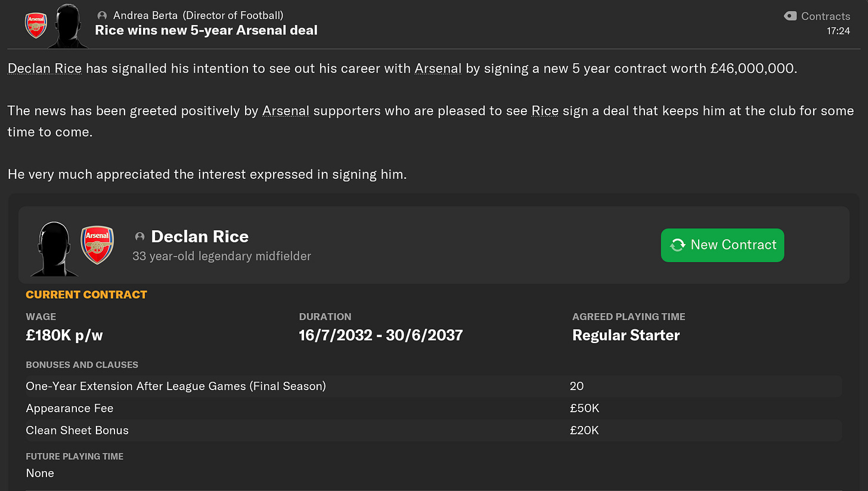Click the Contracts tag icon

[x=790, y=16]
